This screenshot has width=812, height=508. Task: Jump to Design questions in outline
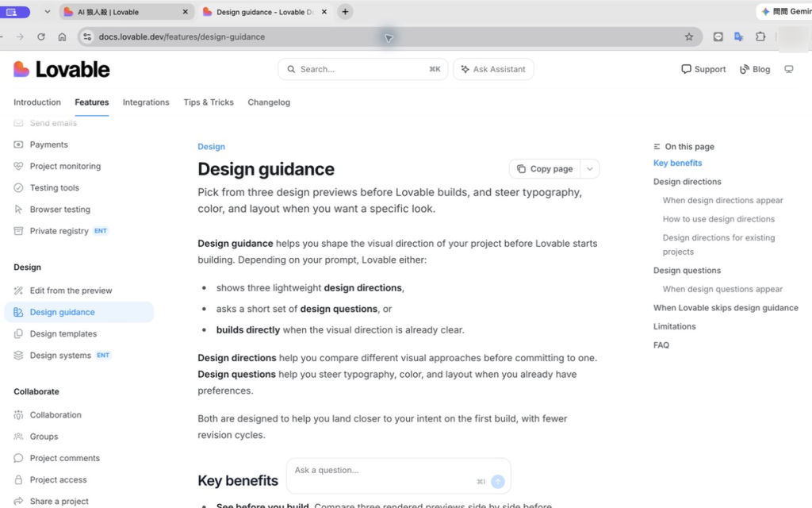[687, 271]
